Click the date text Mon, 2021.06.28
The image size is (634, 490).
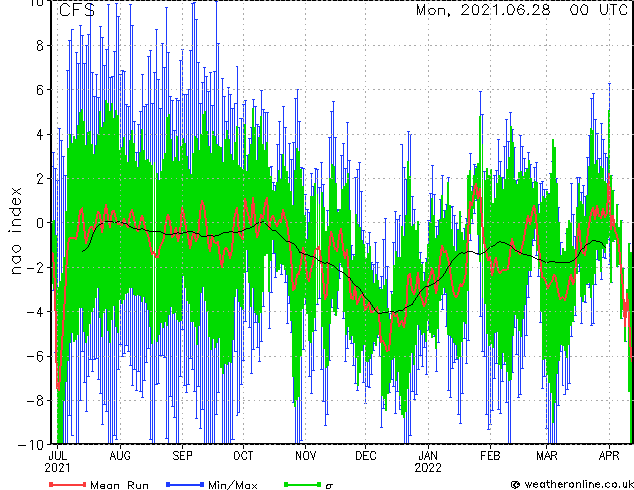[x=483, y=11]
